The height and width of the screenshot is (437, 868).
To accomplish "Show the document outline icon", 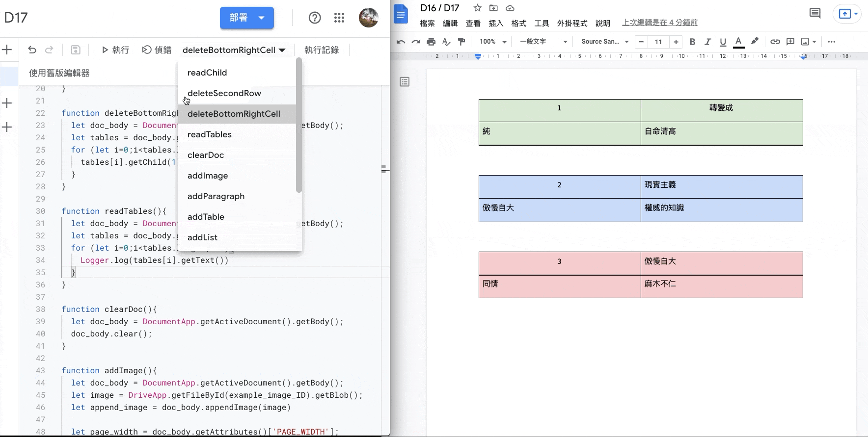I will (405, 82).
